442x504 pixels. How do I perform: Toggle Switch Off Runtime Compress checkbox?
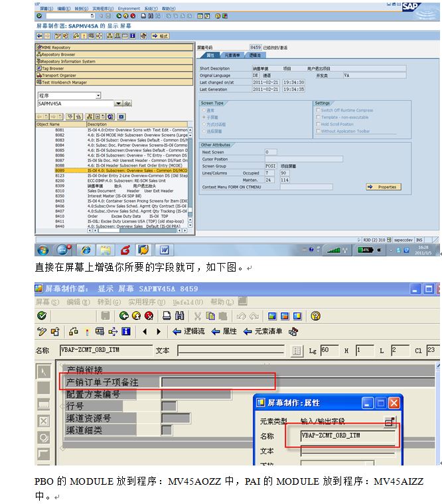[318, 110]
